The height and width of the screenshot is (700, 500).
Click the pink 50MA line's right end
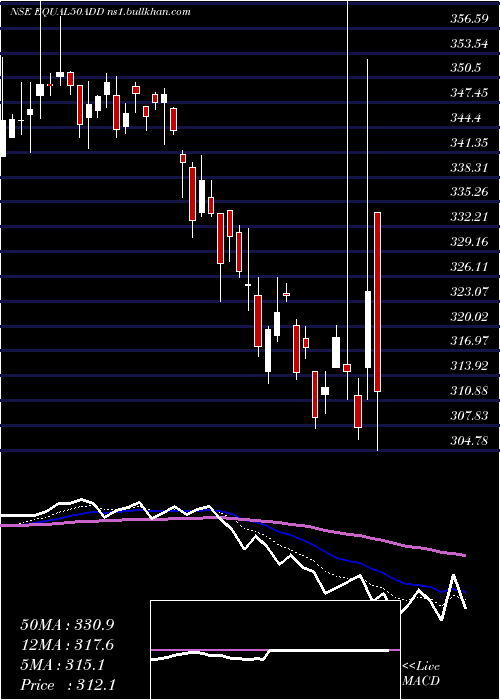point(464,555)
